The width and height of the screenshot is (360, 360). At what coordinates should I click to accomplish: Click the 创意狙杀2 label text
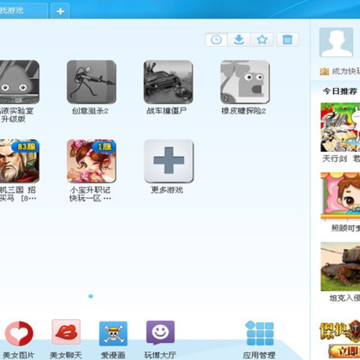pos(90,111)
